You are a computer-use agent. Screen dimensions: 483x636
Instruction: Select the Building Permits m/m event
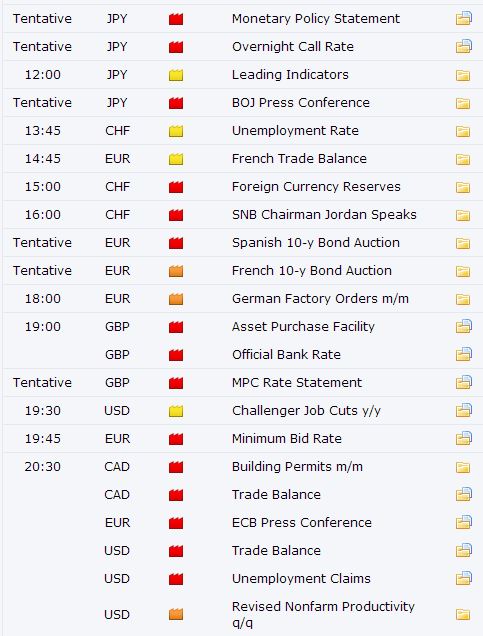coord(297,466)
